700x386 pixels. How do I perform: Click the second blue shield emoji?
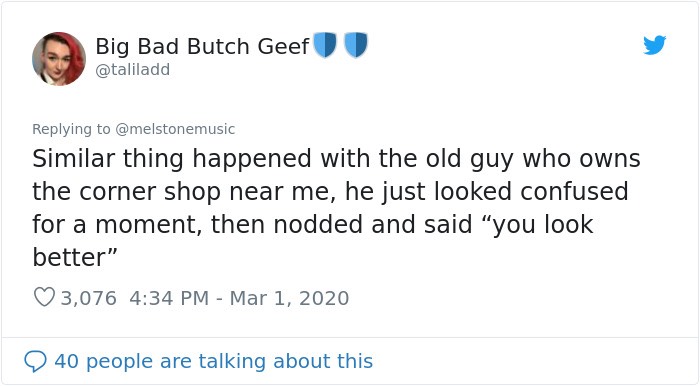(x=356, y=45)
